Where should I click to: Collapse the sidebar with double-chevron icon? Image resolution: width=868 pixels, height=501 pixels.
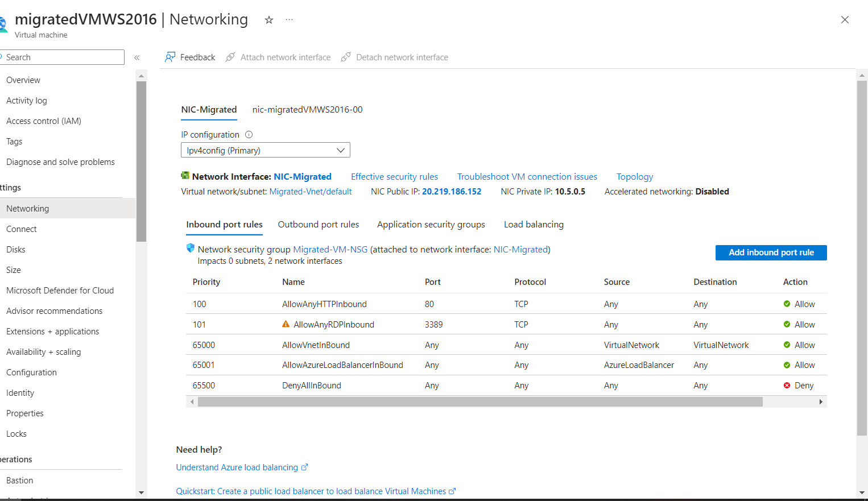pyautogui.click(x=137, y=57)
